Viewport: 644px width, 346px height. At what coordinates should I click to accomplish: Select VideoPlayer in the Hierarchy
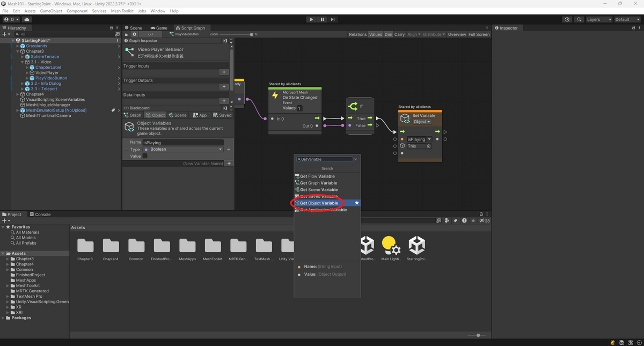coord(47,72)
